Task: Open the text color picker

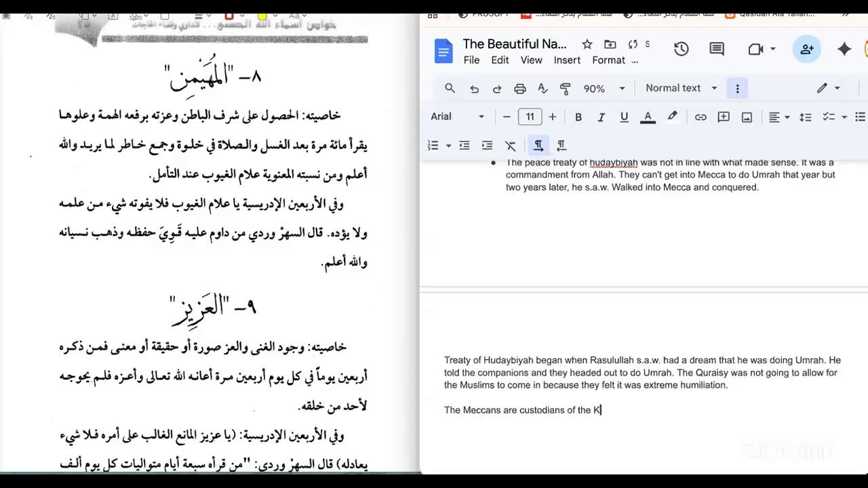Action: tap(648, 117)
